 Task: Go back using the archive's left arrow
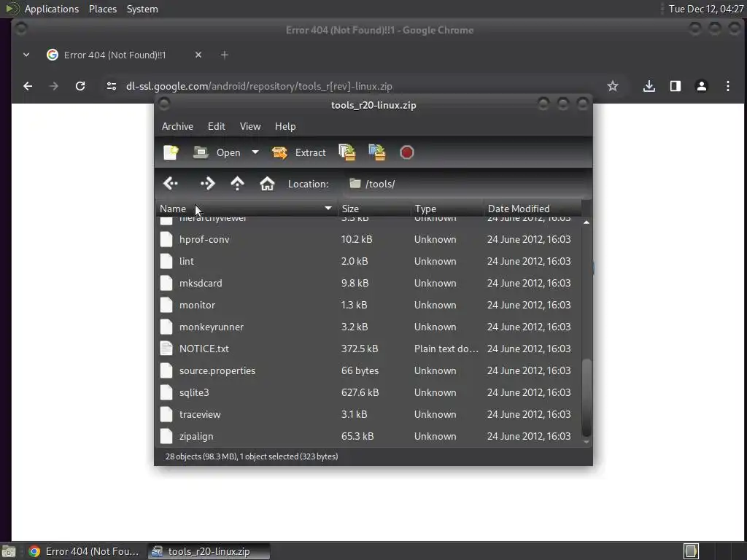pyautogui.click(x=171, y=183)
